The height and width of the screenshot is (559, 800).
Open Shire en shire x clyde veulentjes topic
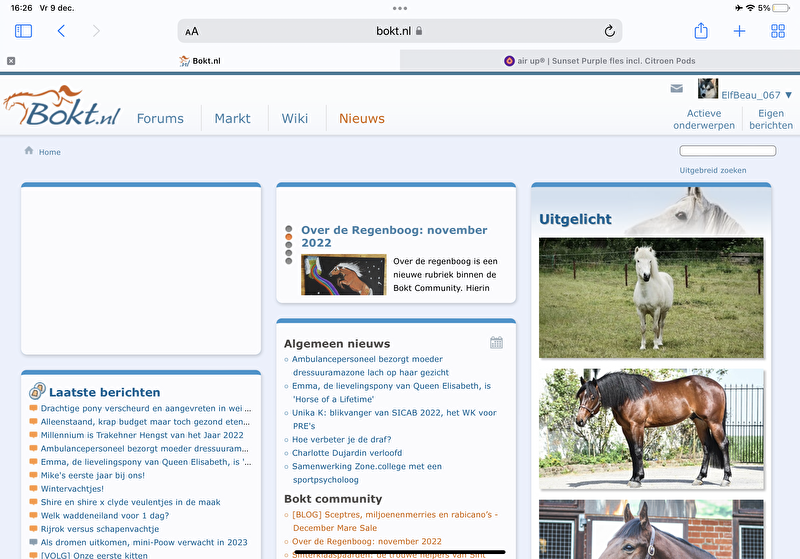(x=131, y=502)
